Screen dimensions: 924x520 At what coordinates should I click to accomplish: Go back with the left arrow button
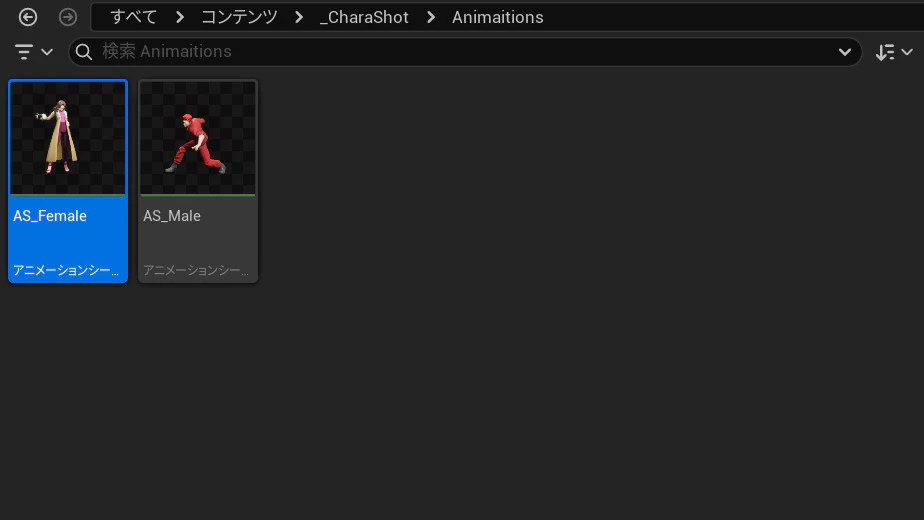(28, 17)
